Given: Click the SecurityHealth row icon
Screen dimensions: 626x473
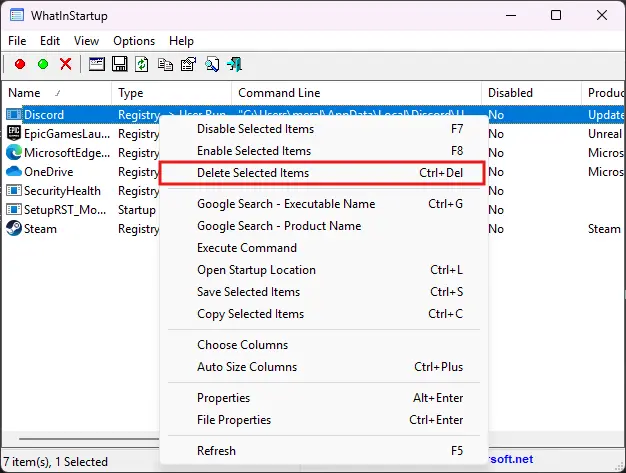Looking at the screenshot, I should click(x=14, y=190).
